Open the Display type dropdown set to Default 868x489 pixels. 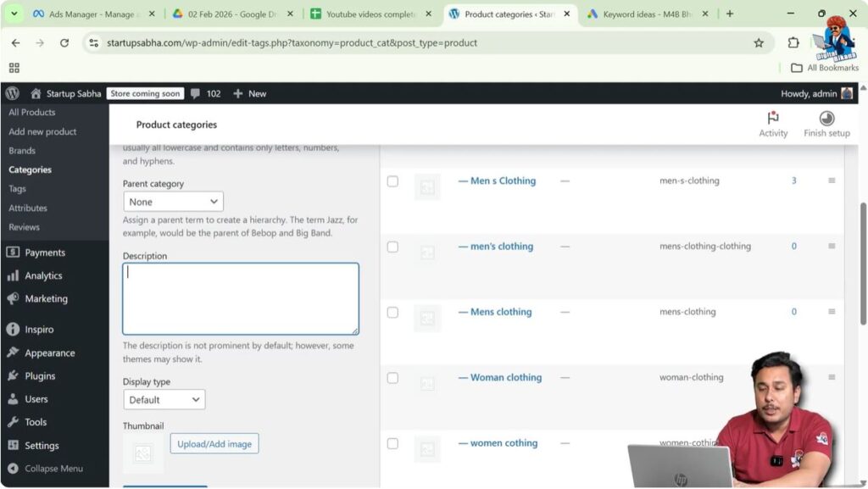164,399
